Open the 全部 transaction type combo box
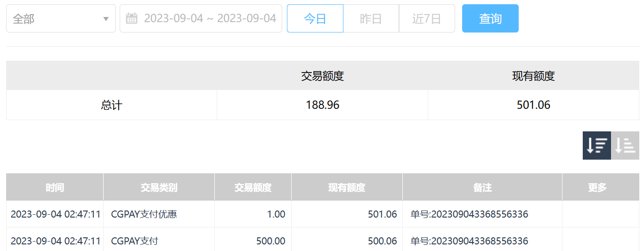The width and height of the screenshot is (644, 251). (57, 19)
